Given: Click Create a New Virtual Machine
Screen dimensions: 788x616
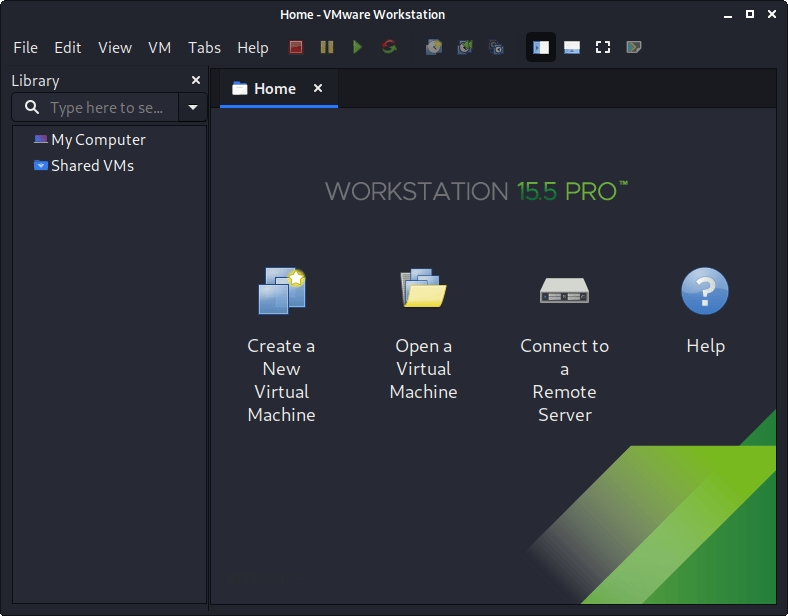Looking at the screenshot, I should pos(282,345).
